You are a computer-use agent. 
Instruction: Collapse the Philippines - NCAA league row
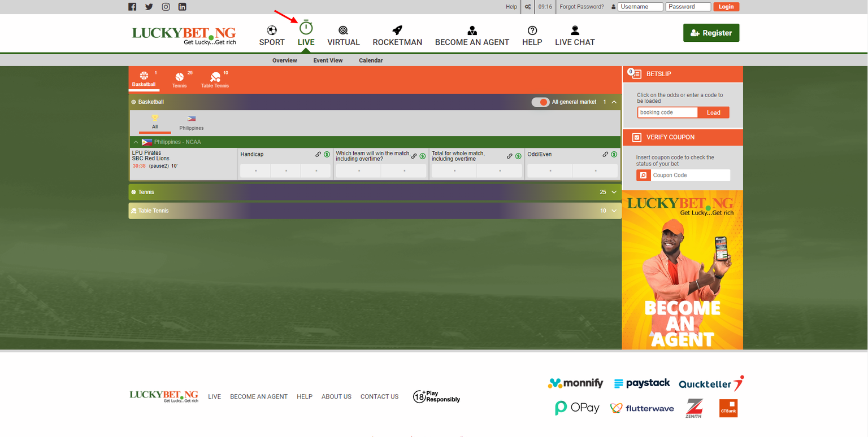click(134, 142)
